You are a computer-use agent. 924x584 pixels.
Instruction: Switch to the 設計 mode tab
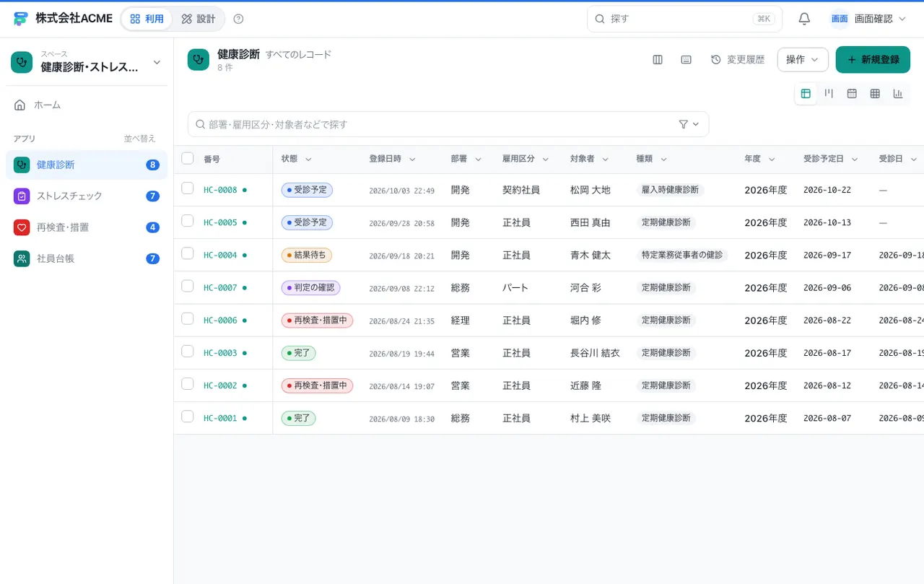pyautogui.click(x=199, y=19)
